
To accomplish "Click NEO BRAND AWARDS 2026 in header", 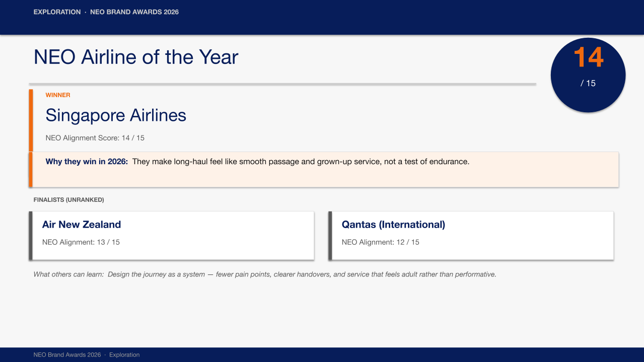I will (x=134, y=12).
